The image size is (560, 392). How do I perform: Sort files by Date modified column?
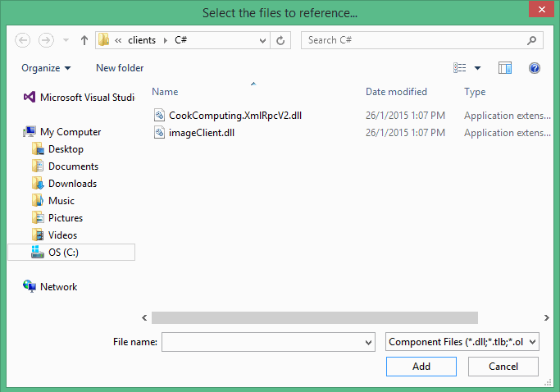pyautogui.click(x=396, y=92)
